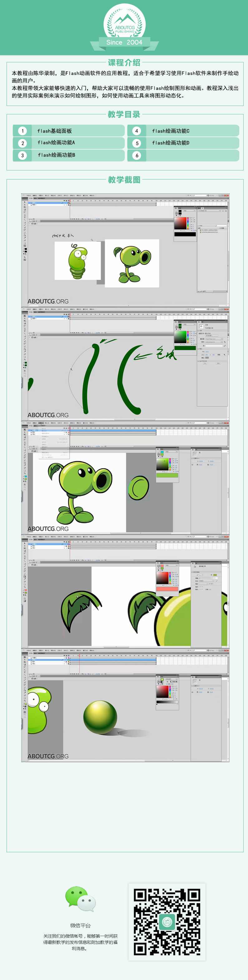
Task: Click the intro line beginning 本教程带领大家
Action: 125,92
